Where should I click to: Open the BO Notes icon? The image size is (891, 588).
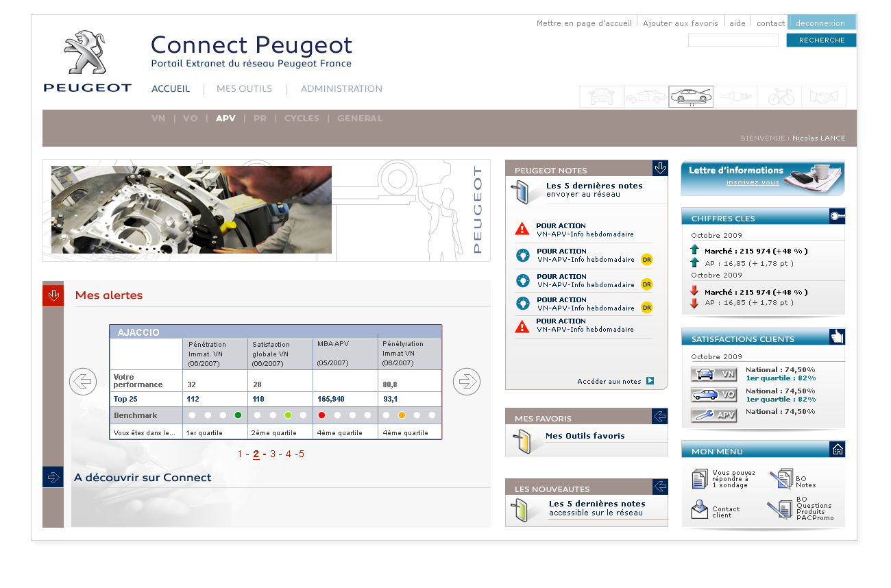[781, 478]
